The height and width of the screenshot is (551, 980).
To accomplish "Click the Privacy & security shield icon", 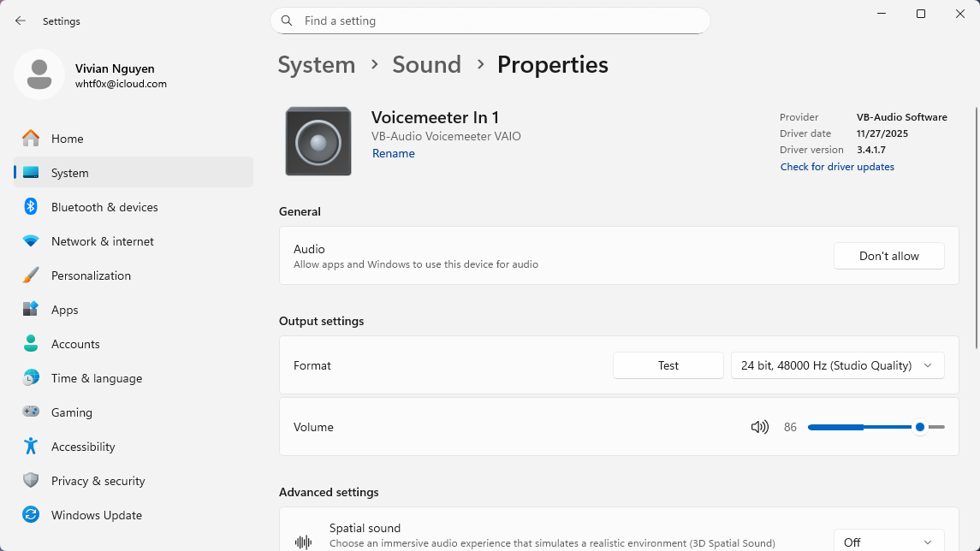I will [x=31, y=481].
